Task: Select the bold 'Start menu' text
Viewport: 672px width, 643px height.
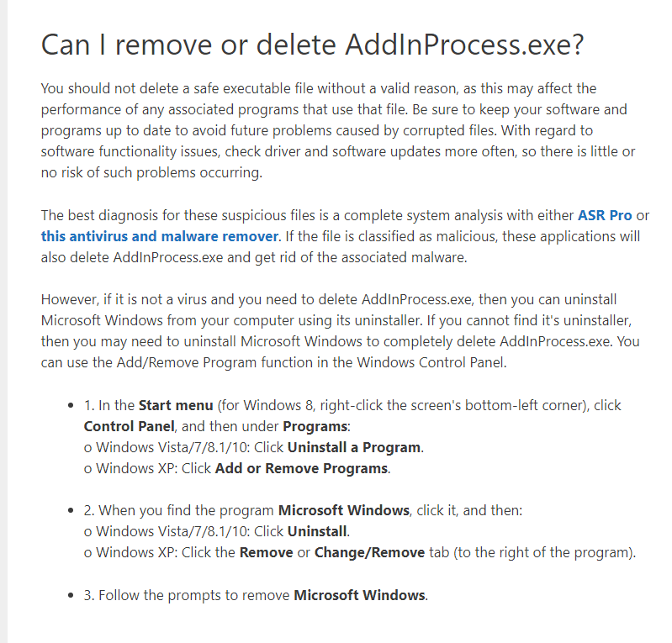Action: 176,405
